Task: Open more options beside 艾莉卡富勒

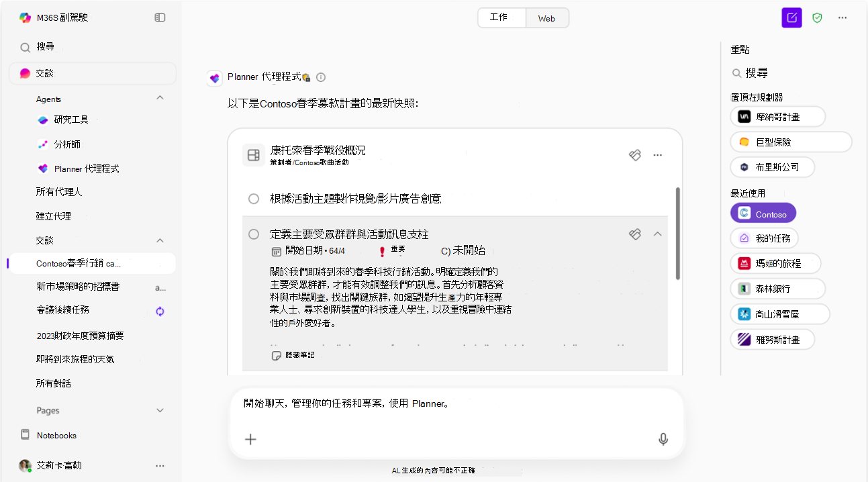Action: tap(160, 465)
